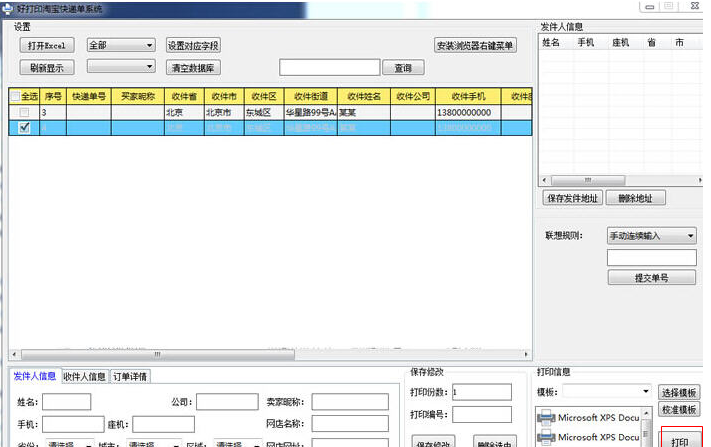Click the 收件手机 column header
This screenshot has height=447, width=711.
(468, 97)
